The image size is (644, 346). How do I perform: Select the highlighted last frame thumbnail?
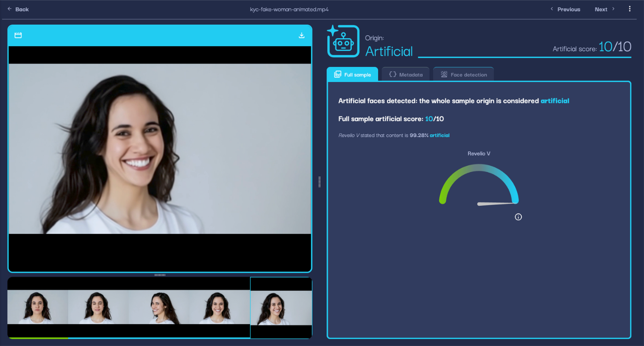pyautogui.click(x=281, y=308)
